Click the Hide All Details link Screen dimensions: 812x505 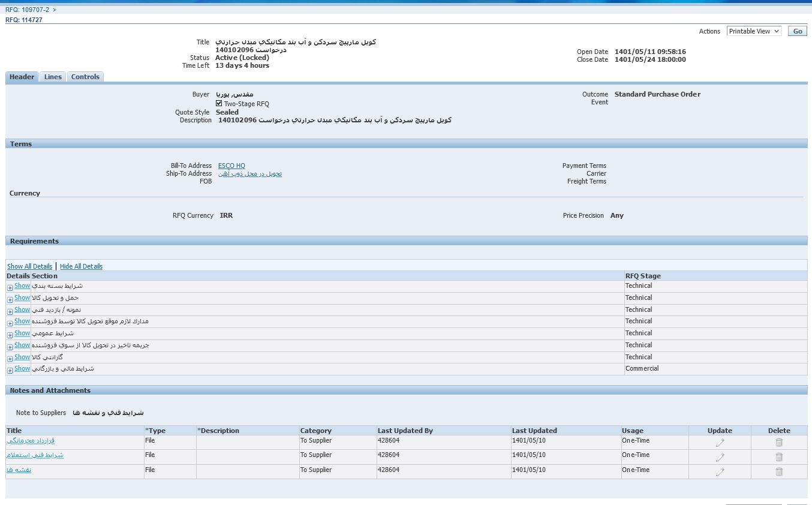tap(81, 266)
